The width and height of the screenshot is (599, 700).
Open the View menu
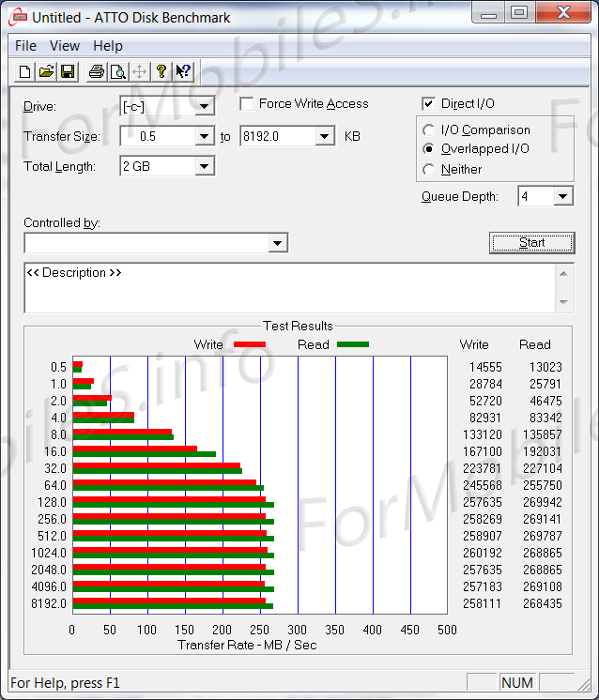[65, 45]
